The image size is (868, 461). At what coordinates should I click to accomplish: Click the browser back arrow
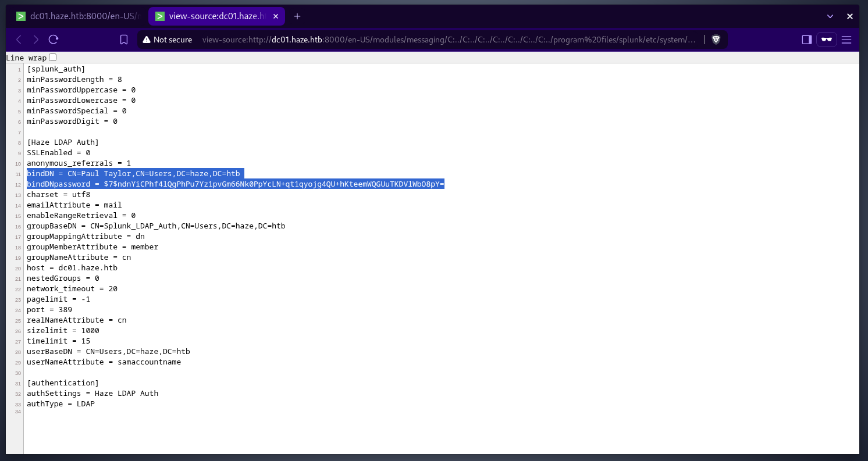click(x=19, y=40)
